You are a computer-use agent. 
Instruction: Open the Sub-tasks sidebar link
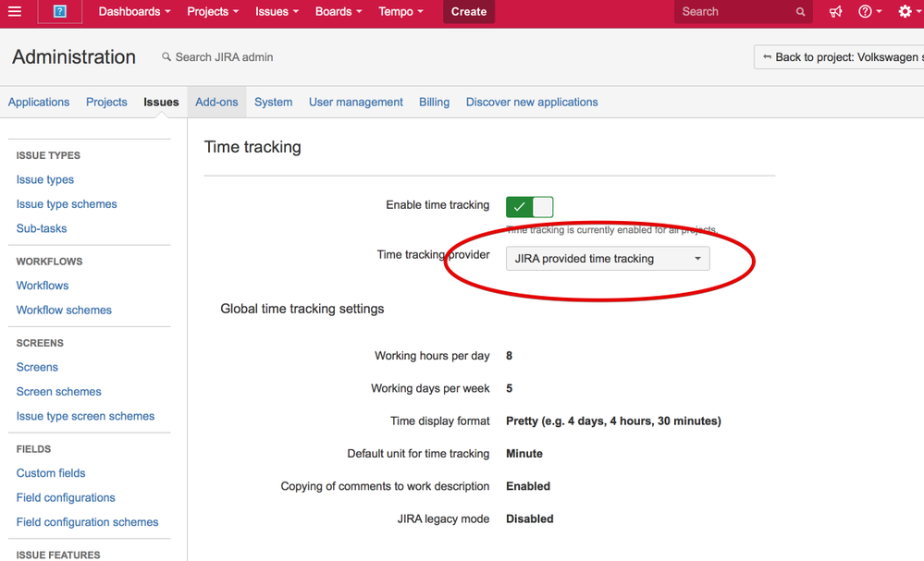(42, 228)
